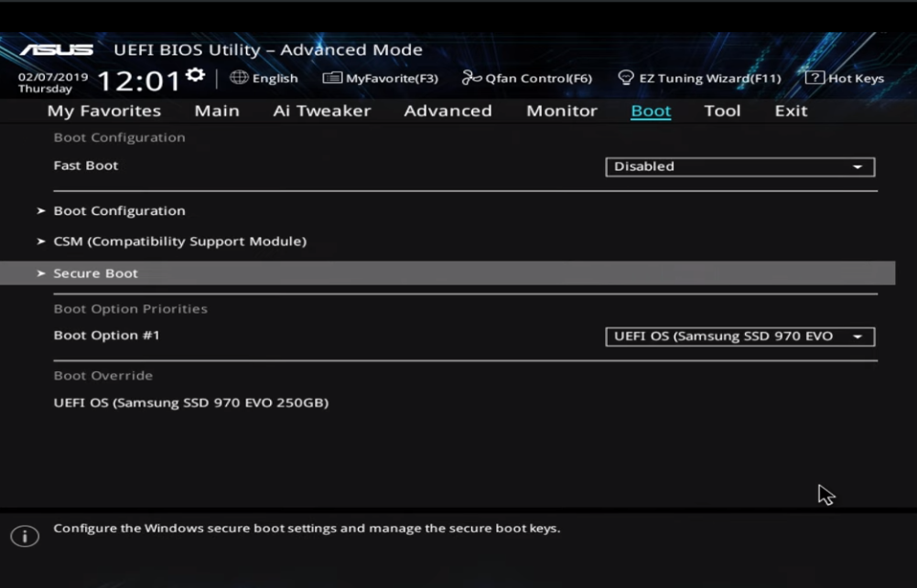Open the Tool tab
The height and width of the screenshot is (588, 917).
pyautogui.click(x=721, y=111)
